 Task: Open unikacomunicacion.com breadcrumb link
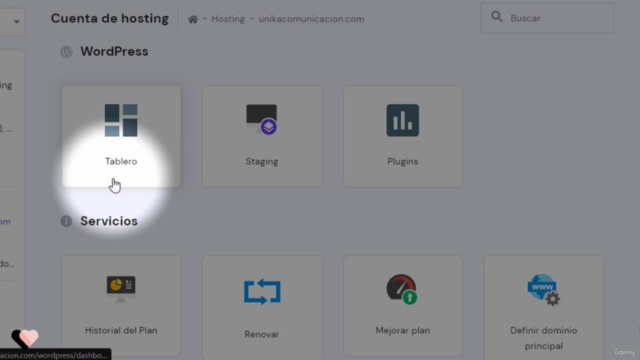(x=311, y=19)
